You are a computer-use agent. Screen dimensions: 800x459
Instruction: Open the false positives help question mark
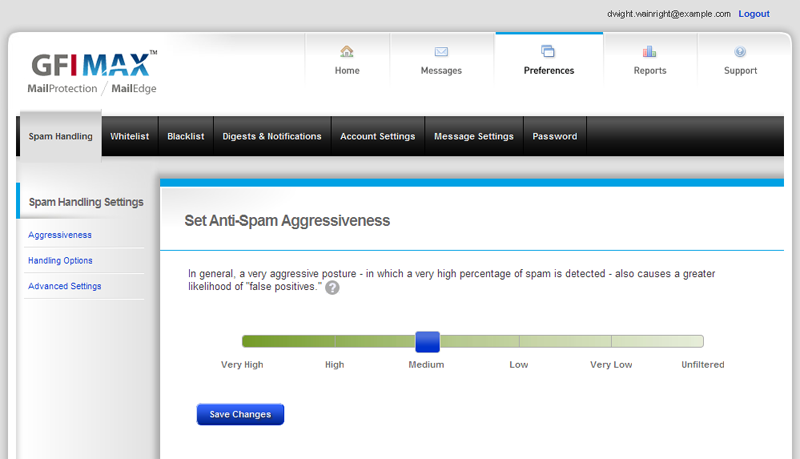(x=332, y=288)
